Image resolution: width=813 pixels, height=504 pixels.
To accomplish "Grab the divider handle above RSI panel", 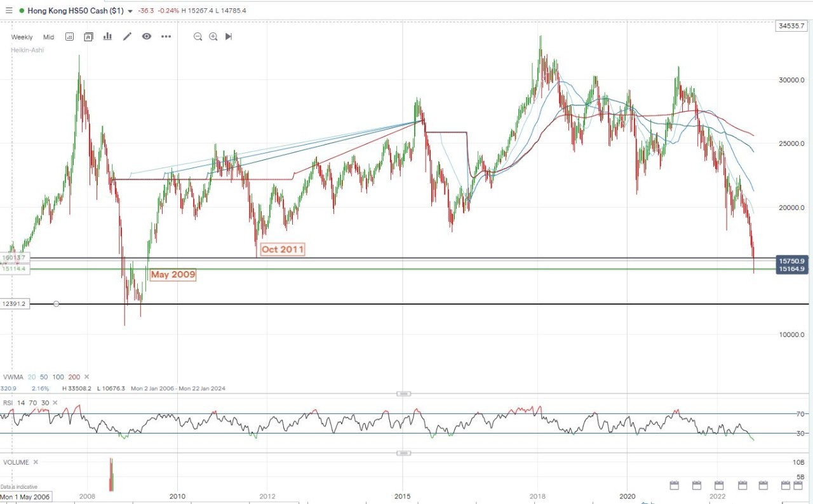I will tap(403, 394).
